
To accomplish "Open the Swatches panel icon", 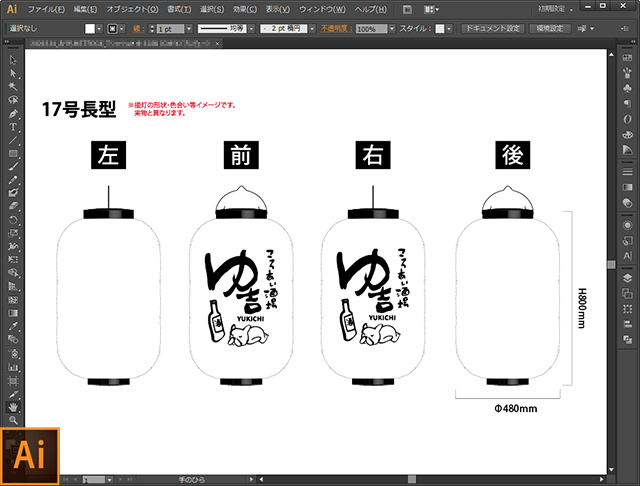I will coord(627,58).
